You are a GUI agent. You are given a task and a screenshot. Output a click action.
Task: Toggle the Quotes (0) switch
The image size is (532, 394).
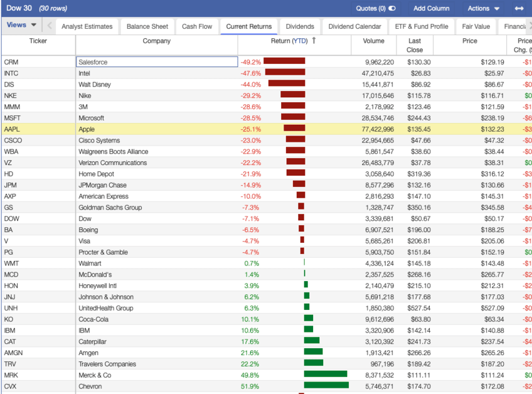click(x=392, y=9)
